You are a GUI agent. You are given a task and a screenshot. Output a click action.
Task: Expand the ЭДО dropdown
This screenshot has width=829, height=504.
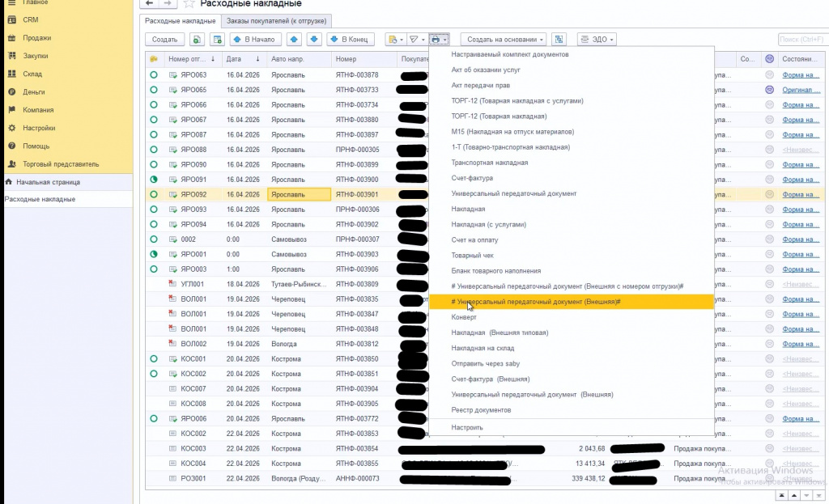tap(597, 39)
